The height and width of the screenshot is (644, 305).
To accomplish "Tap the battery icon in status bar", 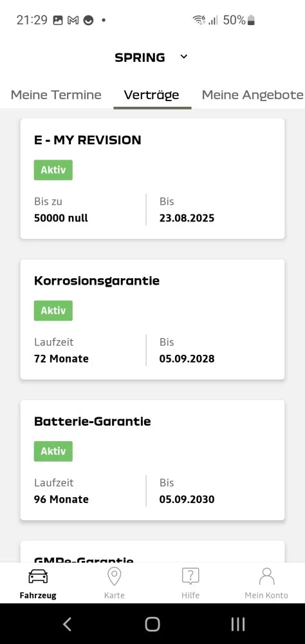I will pos(251,20).
